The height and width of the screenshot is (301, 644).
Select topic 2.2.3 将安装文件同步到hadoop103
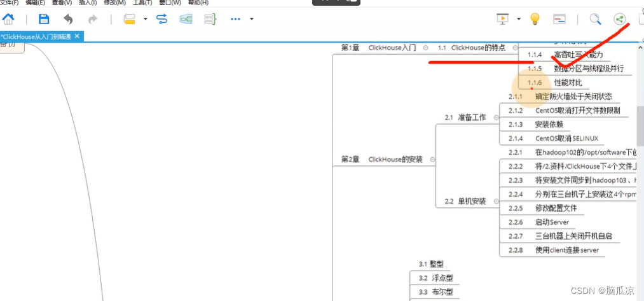coord(573,181)
